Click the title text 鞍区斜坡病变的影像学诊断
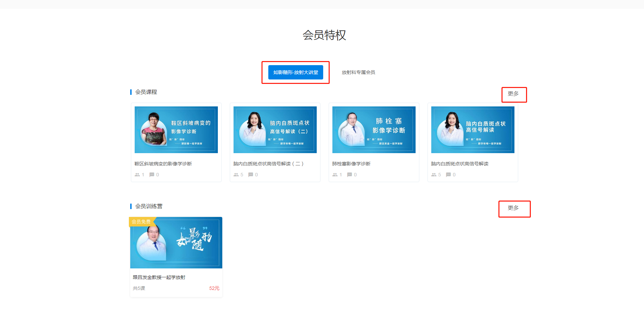 click(163, 164)
